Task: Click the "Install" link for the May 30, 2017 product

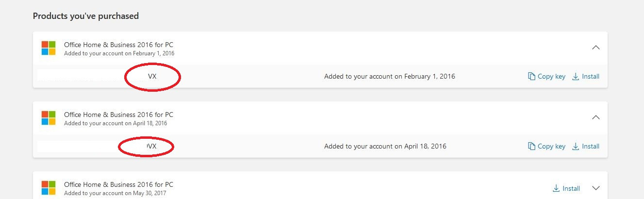Action: (571, 188)
